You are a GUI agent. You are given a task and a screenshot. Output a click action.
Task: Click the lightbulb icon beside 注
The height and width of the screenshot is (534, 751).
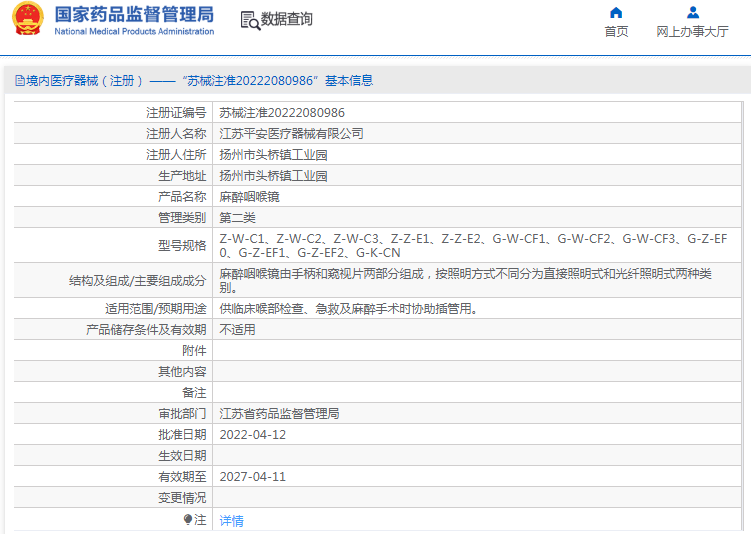tap(187, 520)
